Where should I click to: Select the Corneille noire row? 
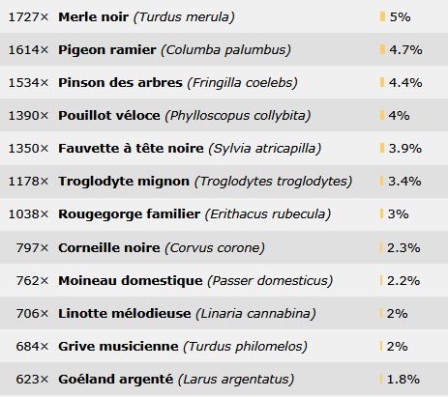(224, 248)
